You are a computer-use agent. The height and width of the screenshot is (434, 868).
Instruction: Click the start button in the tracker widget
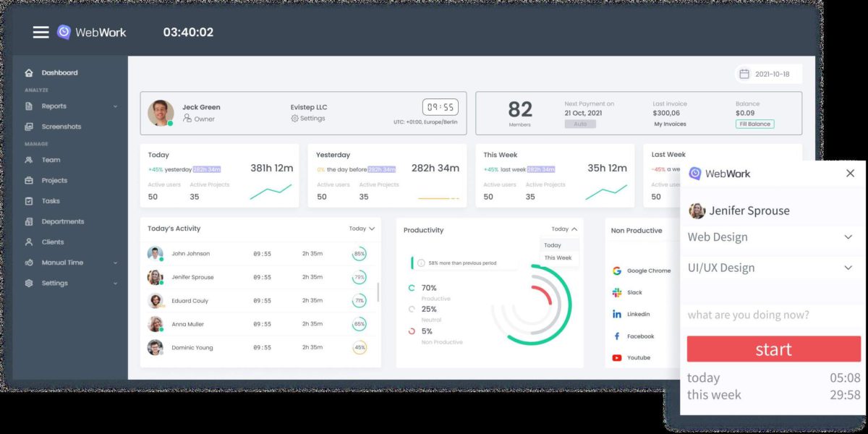pos(773,349)
